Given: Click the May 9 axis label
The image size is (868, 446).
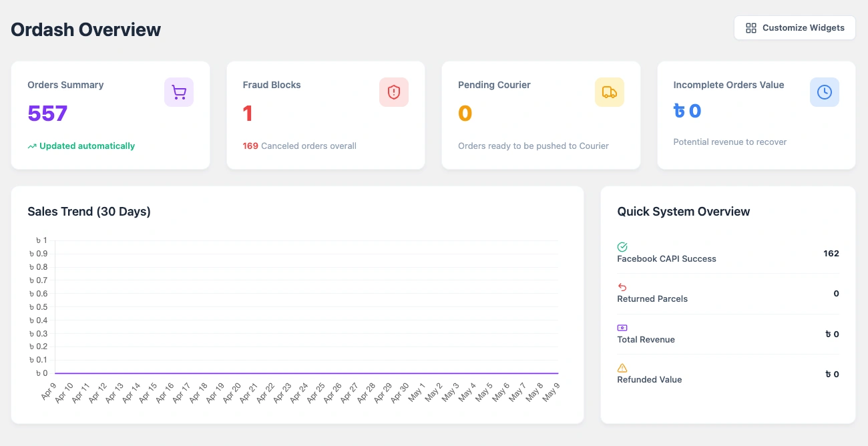Looking at the screenshot, I should click(x=550, y=393).
